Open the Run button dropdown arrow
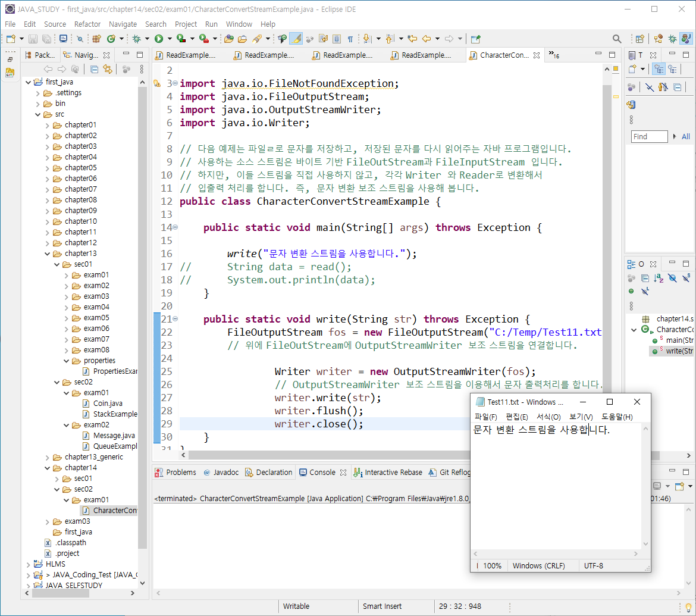Viewport: 696px width, 616px height. [170, 39]
